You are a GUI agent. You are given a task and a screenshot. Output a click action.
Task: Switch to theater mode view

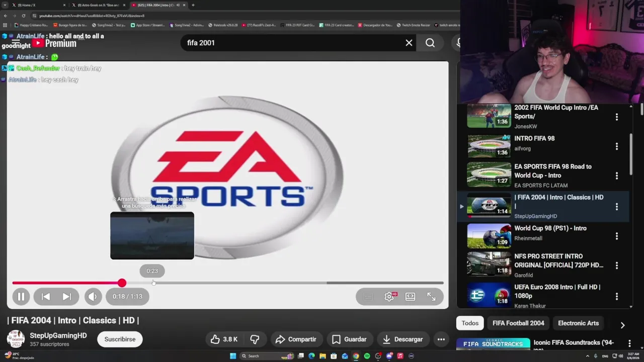coord(411,297)
